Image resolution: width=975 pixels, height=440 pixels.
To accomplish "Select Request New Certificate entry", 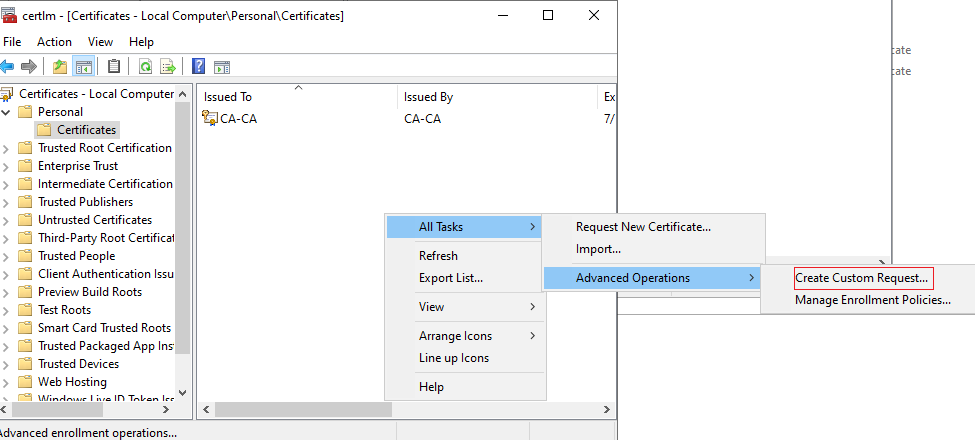I will tap(644, 227).
